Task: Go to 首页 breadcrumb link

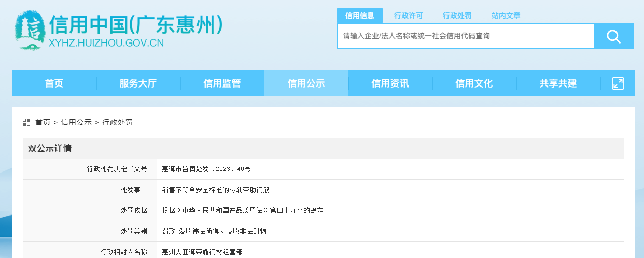Action: click(x=43, y=122)
